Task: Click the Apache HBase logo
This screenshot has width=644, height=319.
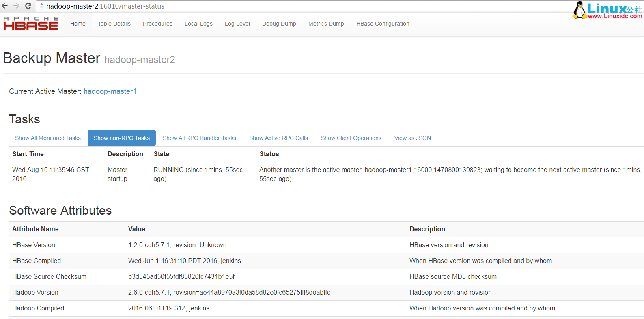Action: point(31,24)
